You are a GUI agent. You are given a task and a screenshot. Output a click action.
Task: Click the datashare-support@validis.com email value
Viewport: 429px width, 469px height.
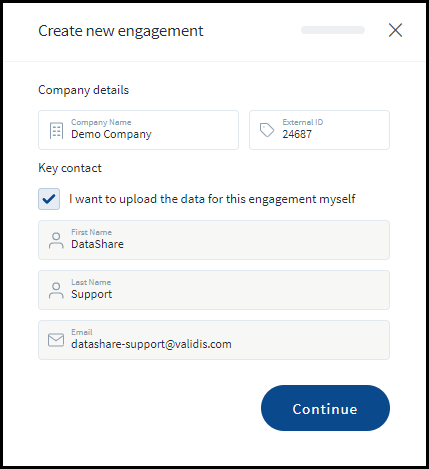click(x=151, y=344)
